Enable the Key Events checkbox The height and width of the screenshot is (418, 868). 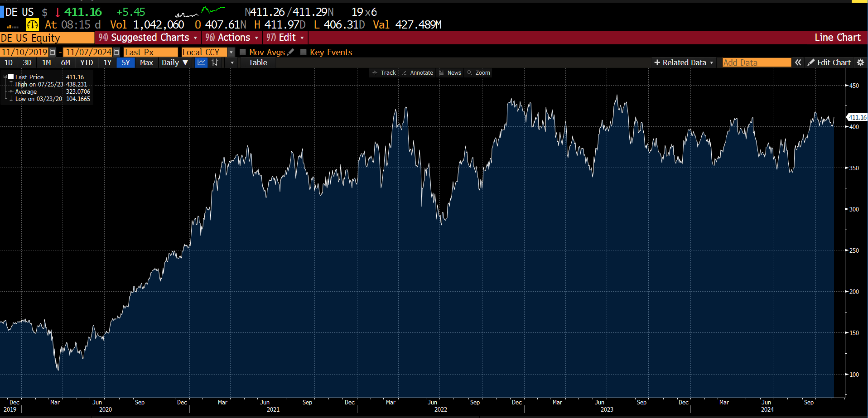(x=304, y=52)
